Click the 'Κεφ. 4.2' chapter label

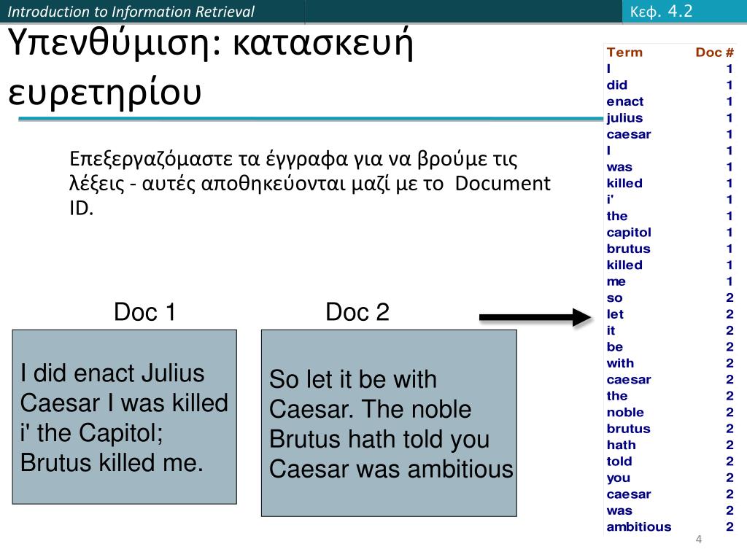tap(661, 12)
